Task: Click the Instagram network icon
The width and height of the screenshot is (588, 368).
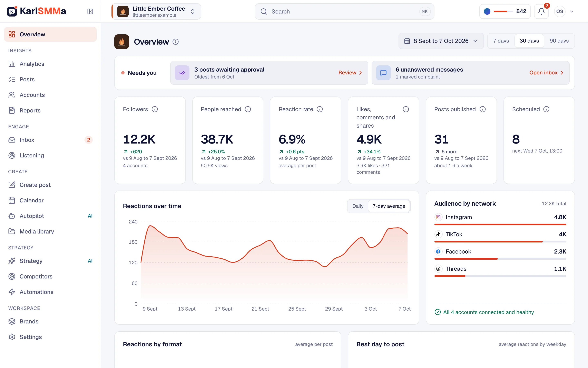Action: pos(438,217)
